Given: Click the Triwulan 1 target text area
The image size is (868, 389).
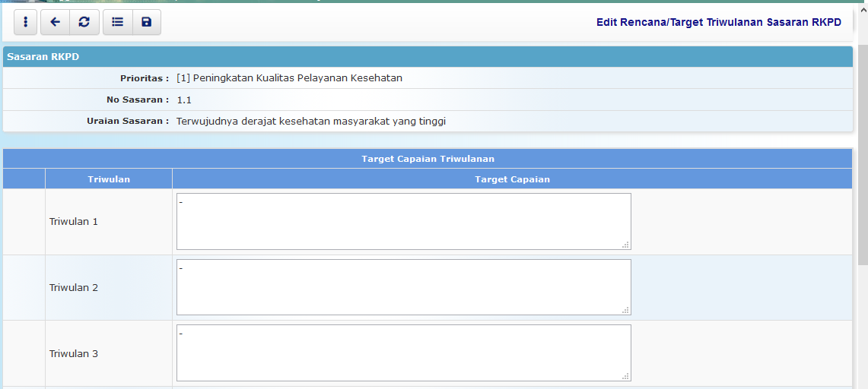Looking at the screenshot, I should pos(403,221).
